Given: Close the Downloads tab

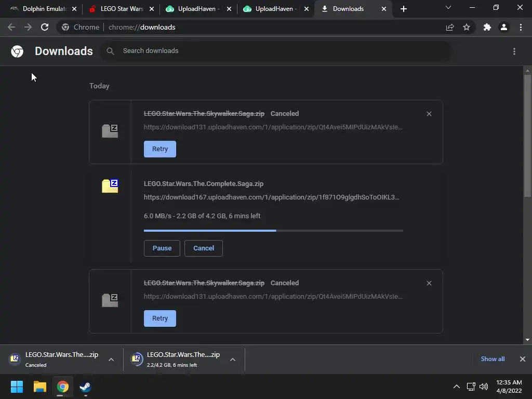Looking at the screenshot, I should click(384, 9).
